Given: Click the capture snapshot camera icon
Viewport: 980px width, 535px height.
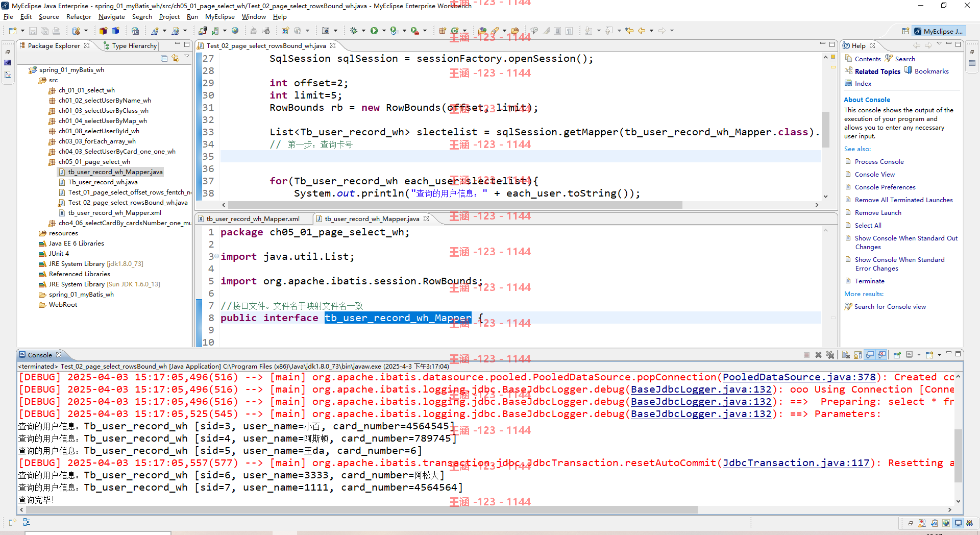Looking at the screenshot, I should coord(326,31).
